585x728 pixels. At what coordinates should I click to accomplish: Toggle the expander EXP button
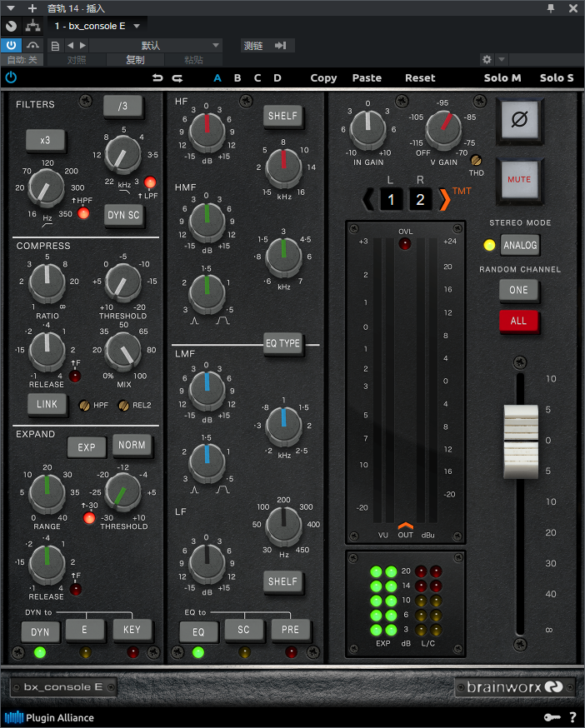87,447
